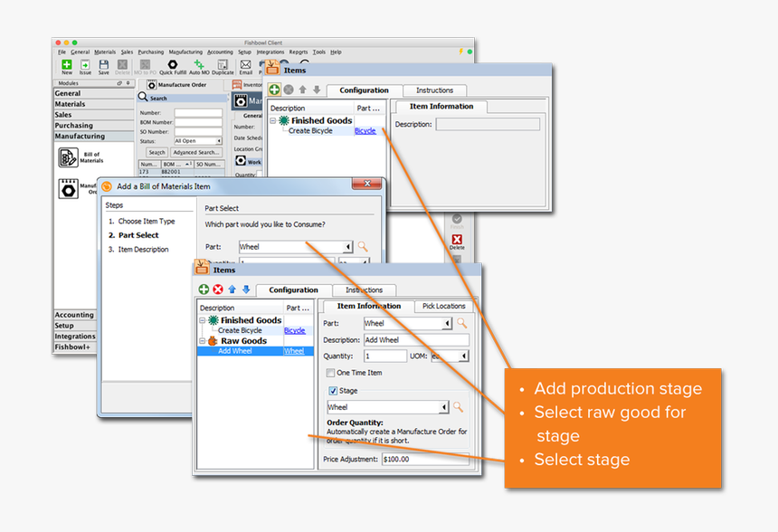Select order 173 row in results table
Viewport: 778px width, 532px height.
coord(181,172)
